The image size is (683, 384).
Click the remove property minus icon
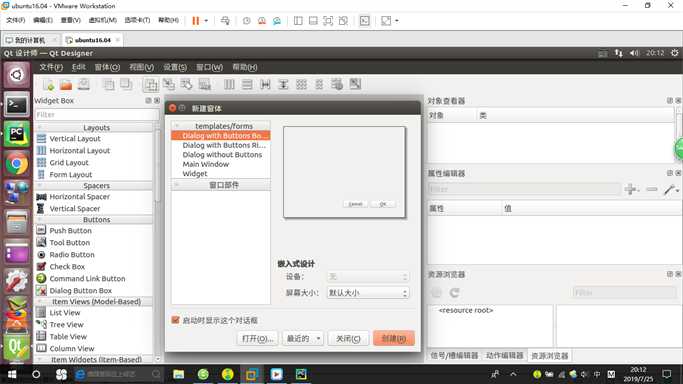pos(652,189)
